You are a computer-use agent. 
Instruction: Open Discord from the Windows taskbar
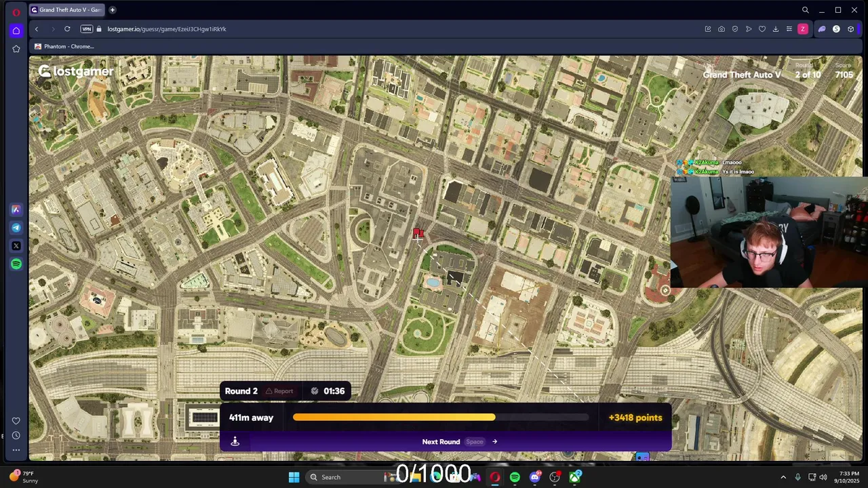pos(535,477)
